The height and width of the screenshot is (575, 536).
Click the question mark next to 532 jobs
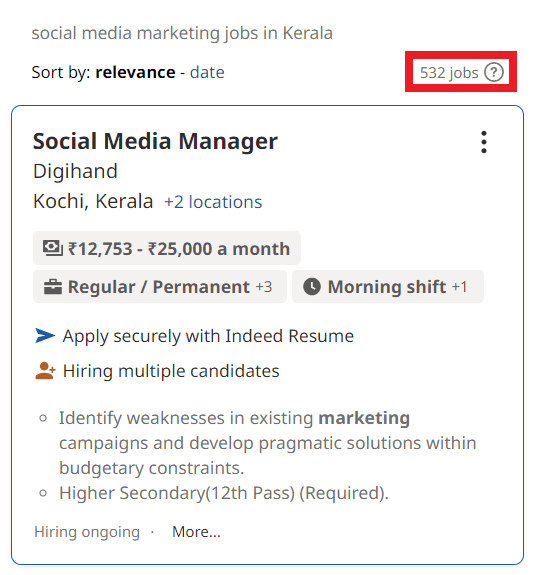tap(494, 72)
